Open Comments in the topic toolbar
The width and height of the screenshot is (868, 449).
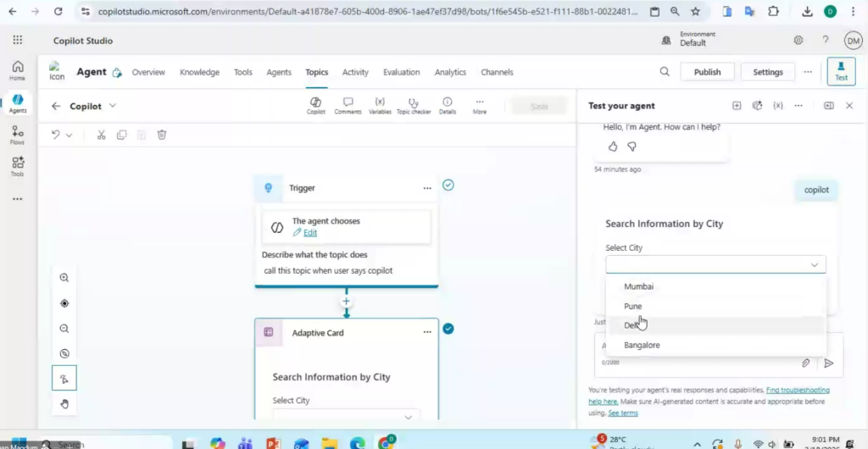(348, 106)
